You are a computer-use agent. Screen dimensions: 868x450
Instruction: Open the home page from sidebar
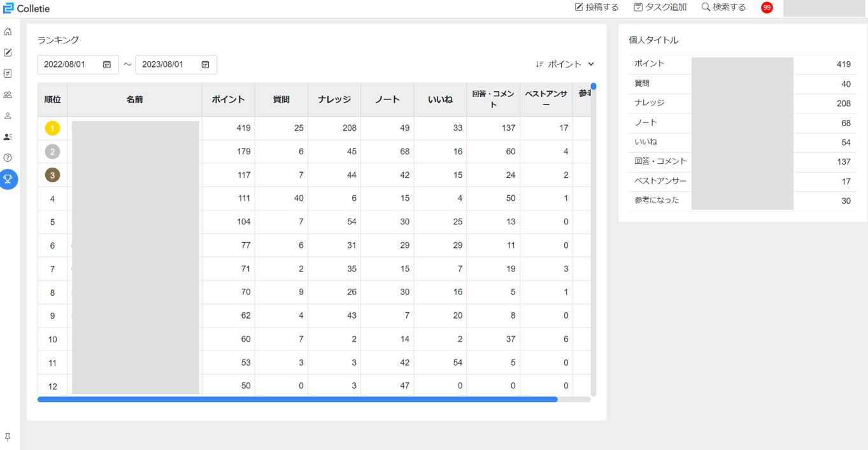pos(8,31)
